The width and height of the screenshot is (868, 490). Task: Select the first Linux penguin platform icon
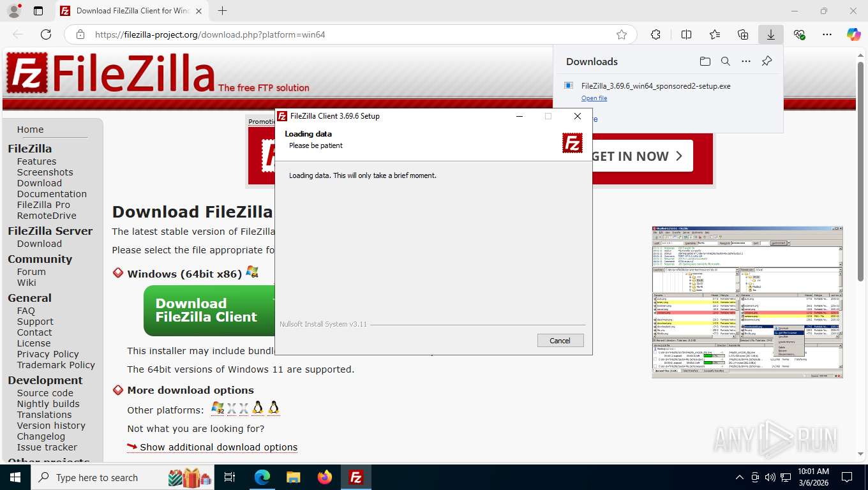coord(258,408)
